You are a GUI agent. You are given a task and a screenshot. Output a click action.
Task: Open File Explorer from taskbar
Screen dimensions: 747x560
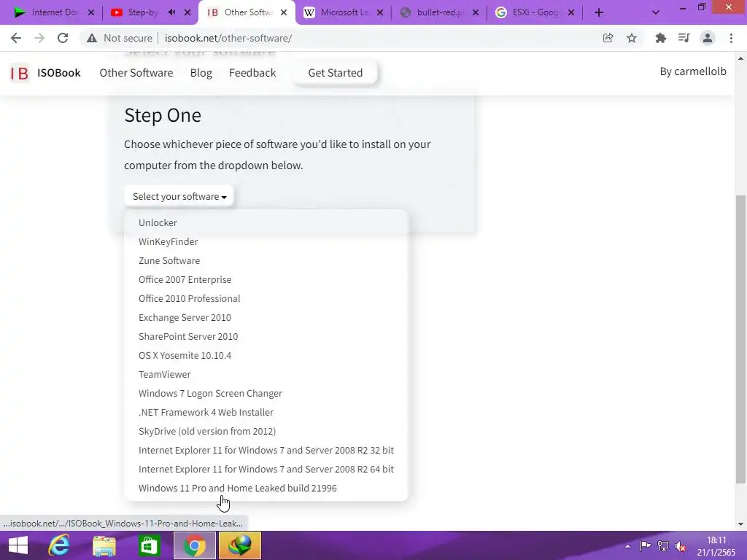[104, 545]
